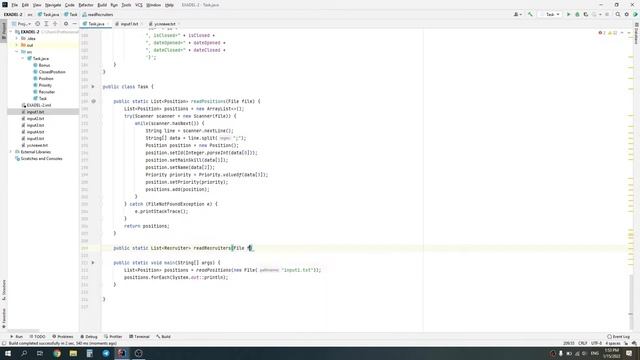
Task: Select the Recruiter class in the tree
Action: 44,92
